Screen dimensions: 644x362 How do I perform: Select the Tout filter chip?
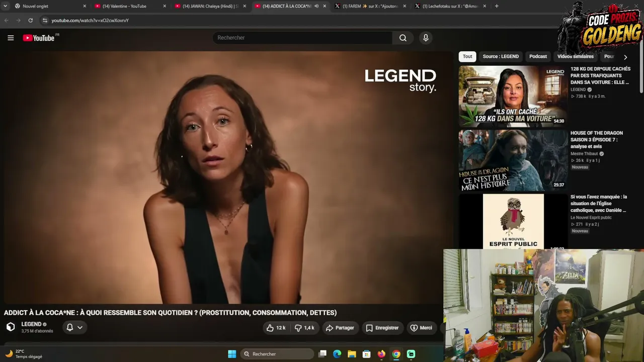click(467, 56)
